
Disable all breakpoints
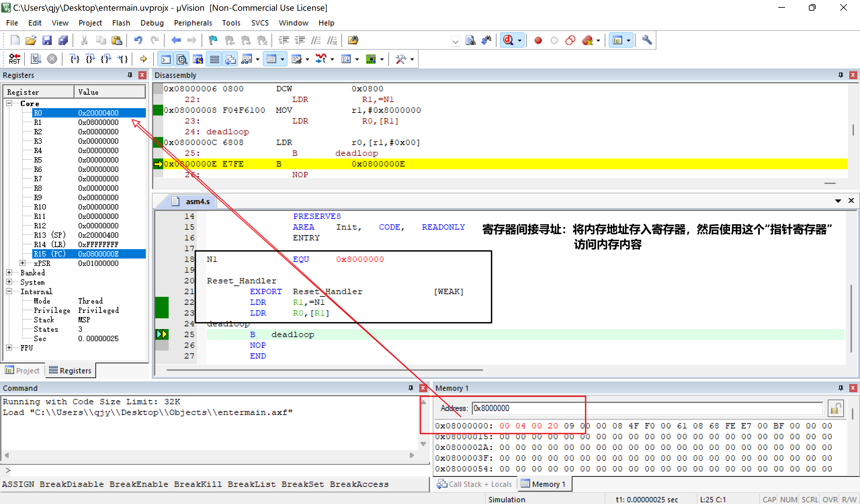click(570, 40)
